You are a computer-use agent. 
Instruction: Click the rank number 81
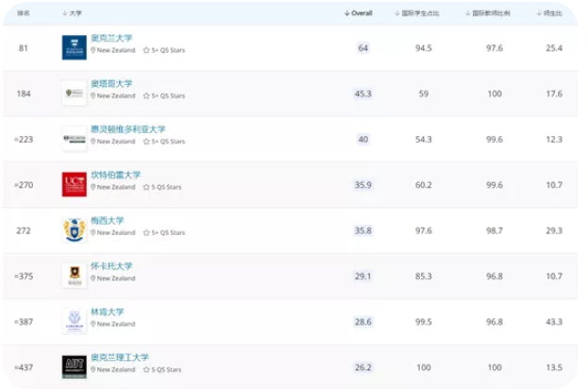click(x=24, y=48)
